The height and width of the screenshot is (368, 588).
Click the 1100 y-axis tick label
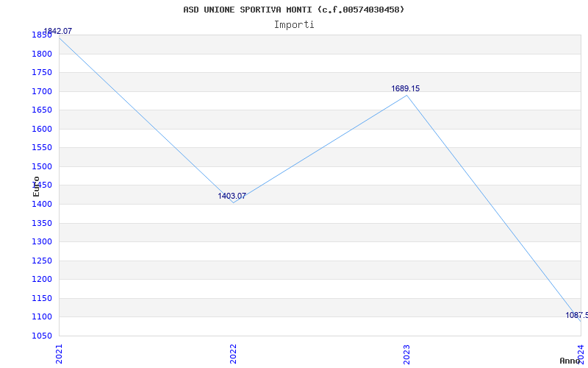[x=42, y=317]
